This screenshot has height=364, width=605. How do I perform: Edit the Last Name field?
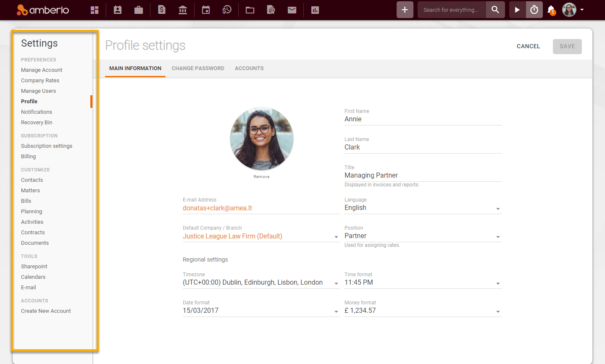point(423,147)
